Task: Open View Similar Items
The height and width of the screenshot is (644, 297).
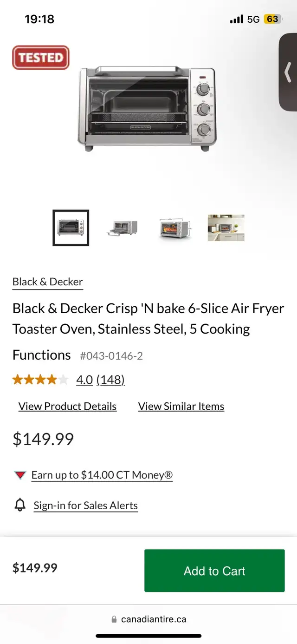Action: (x=181, y=406)
